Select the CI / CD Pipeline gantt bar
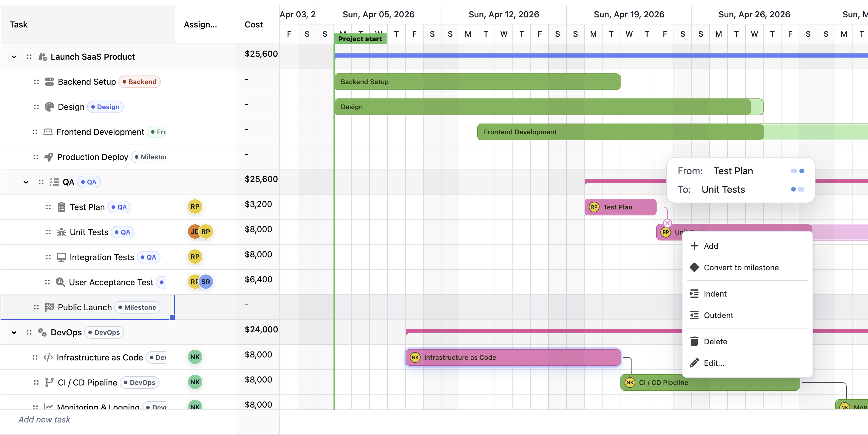 pos(710,382)
